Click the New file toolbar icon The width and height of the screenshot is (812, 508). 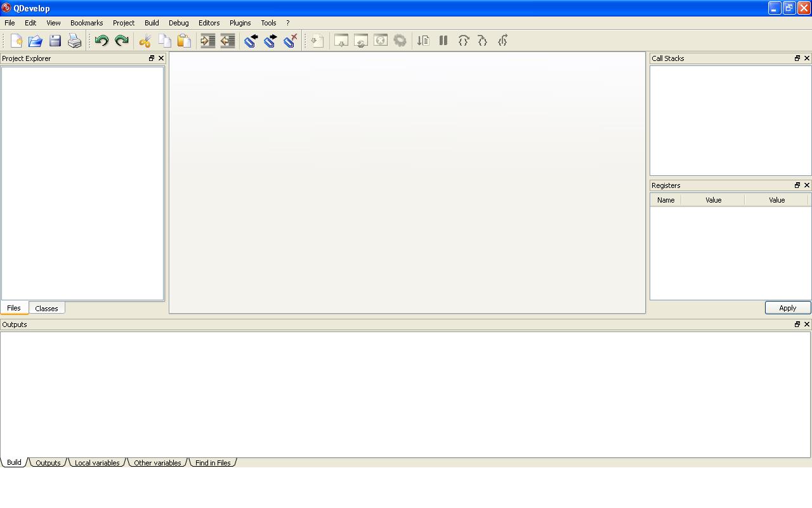(x=16, y=41)
